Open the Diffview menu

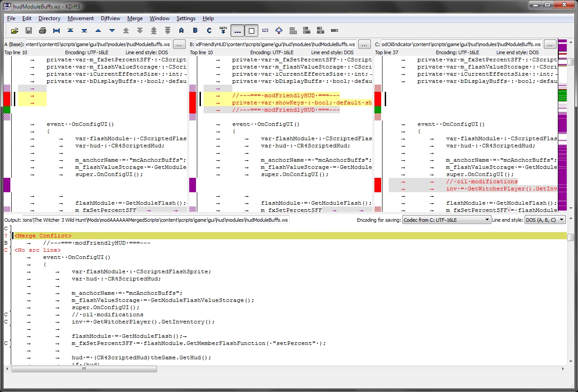coord(110,18)
